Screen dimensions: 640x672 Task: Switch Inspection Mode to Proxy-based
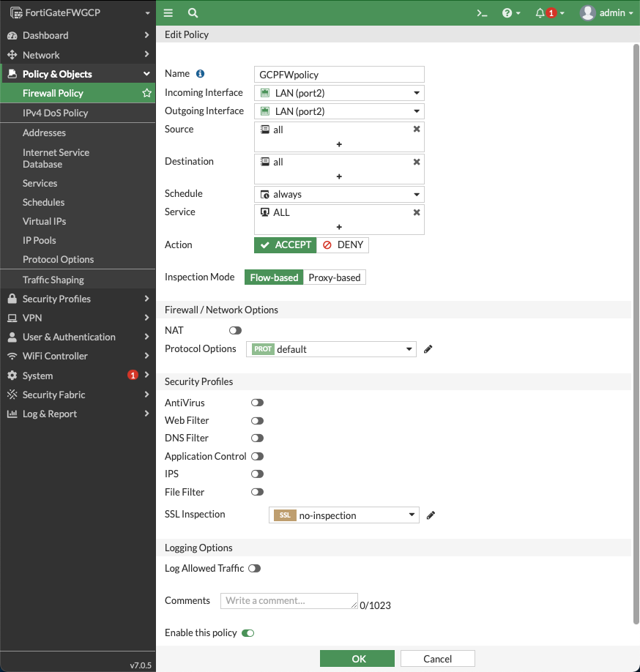334,277
